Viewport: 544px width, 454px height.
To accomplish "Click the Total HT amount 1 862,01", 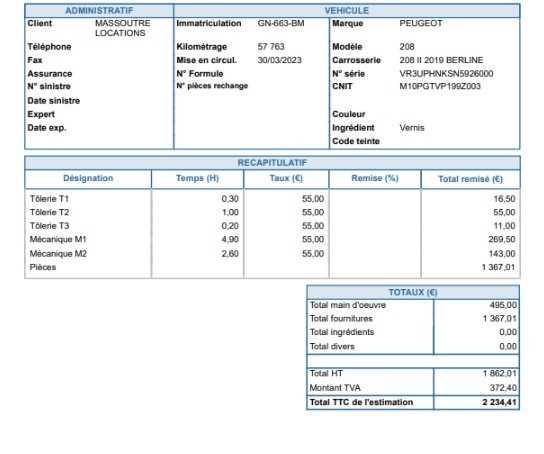I will [x=500, y=374].
